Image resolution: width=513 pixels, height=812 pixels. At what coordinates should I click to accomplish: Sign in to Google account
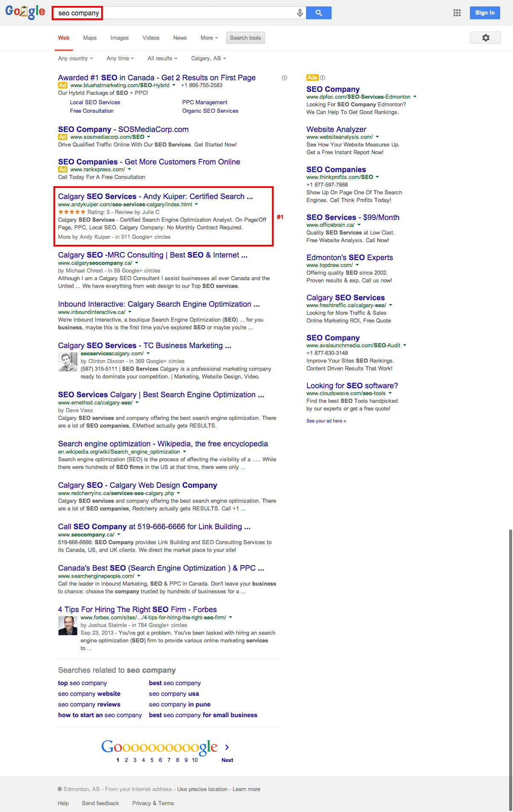[x=485, y=13]
